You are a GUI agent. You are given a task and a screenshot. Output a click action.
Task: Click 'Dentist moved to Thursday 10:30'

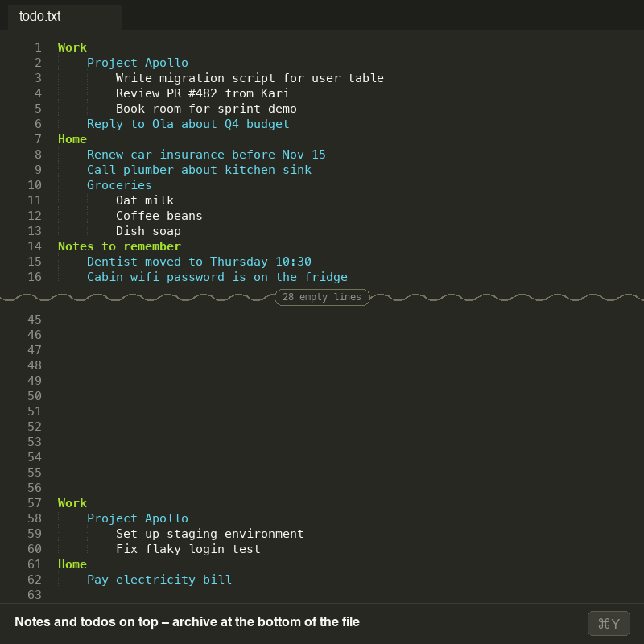(x=199, y=262)
